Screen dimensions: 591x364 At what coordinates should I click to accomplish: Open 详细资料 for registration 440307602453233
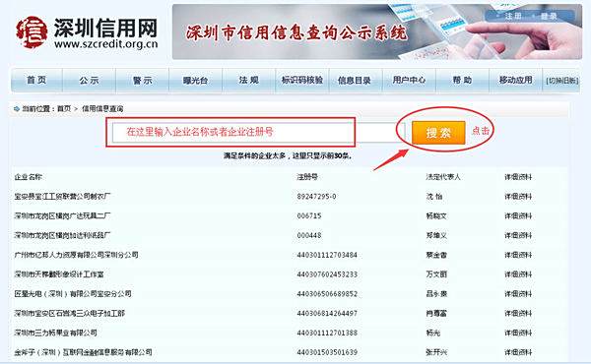tap(518, 274)
